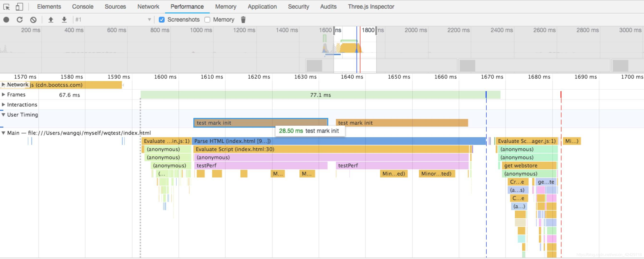Open the Three.js Inspector tab
The image size is (644, 259).
(x=371, y=7)
